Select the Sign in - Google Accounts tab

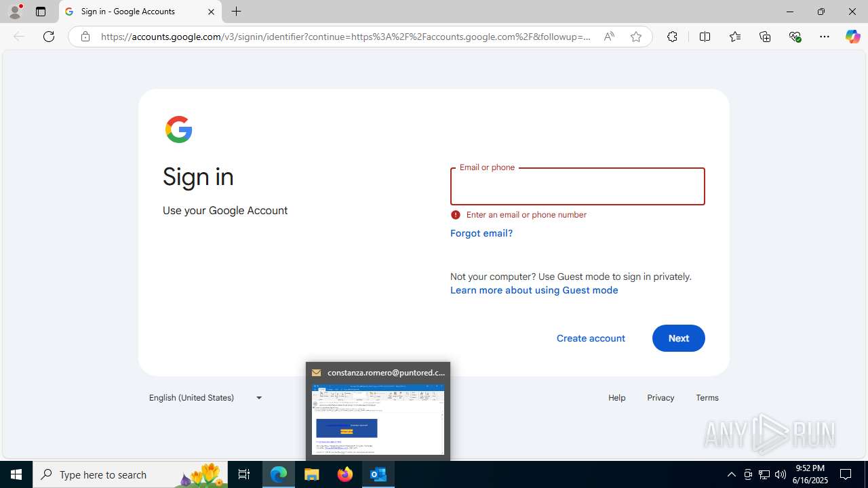click(140, 12)
